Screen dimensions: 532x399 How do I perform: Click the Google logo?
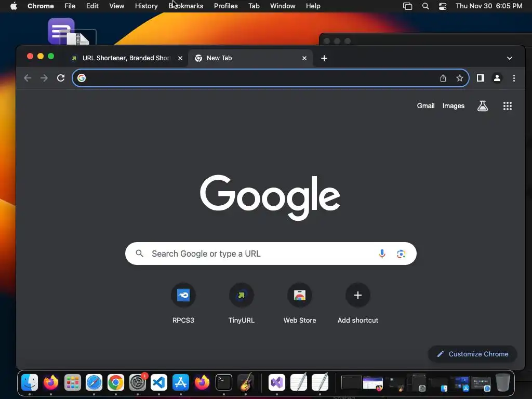point(270,197)
